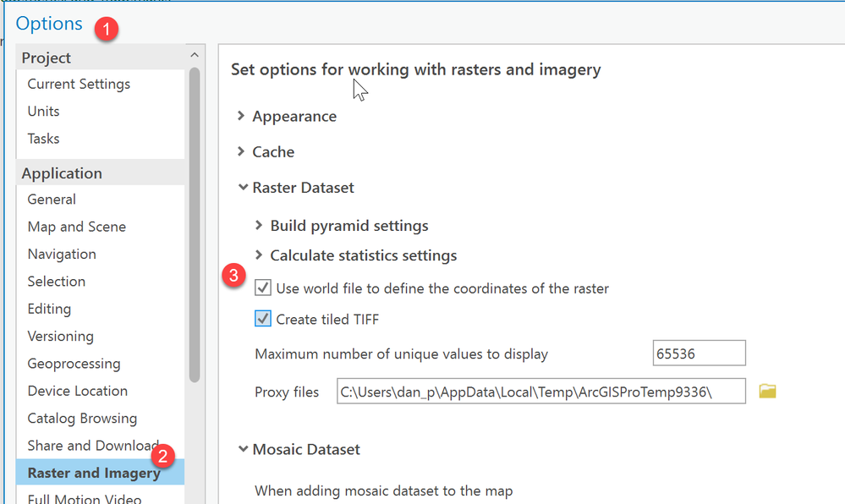Uncheck Use world file to define coordinates

pos(263,288)
